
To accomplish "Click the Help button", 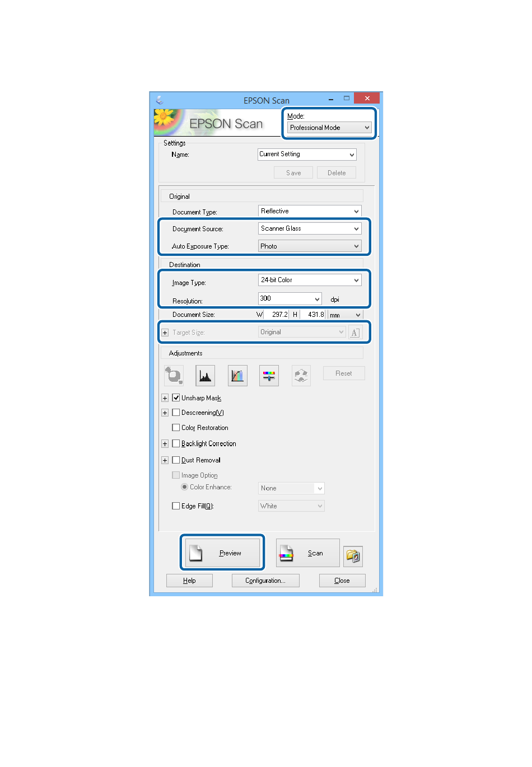I will coord(189,581).
